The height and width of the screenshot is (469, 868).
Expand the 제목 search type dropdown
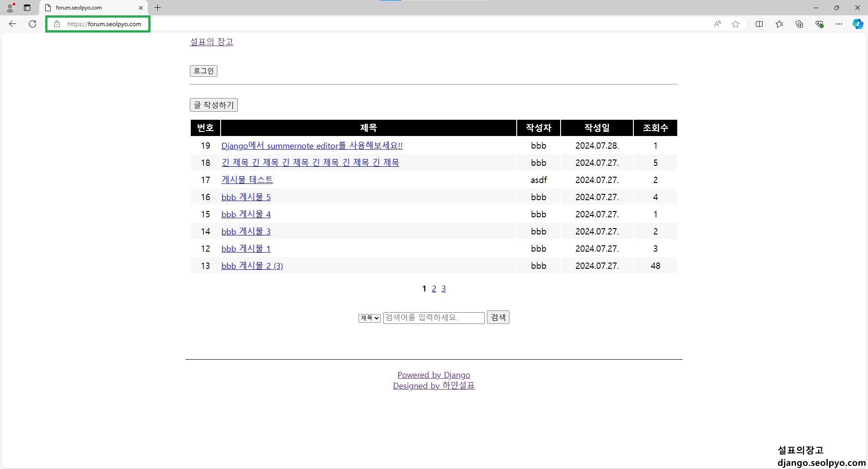coord(369,318)
